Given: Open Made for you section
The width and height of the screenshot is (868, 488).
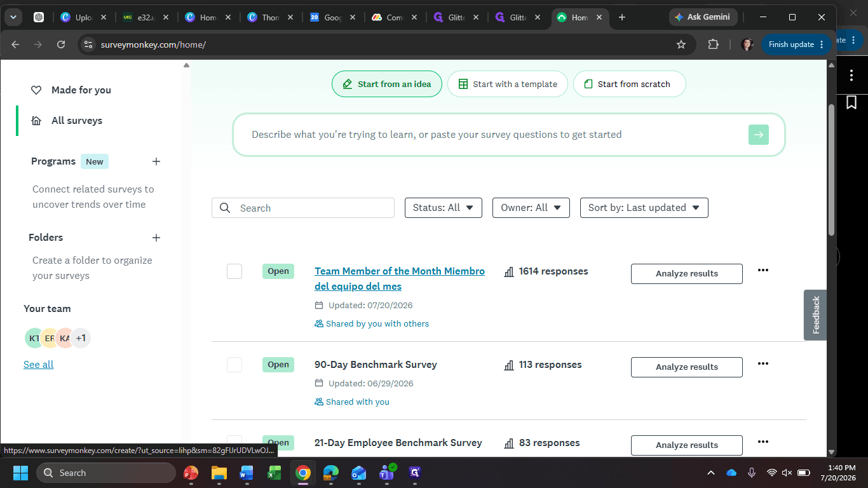Looking at the screenshot, I should [71, 90].
